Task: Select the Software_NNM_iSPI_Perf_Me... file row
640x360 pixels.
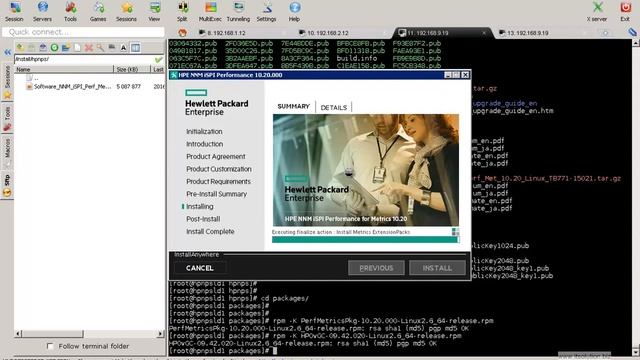Action: [x=90, y=87]
